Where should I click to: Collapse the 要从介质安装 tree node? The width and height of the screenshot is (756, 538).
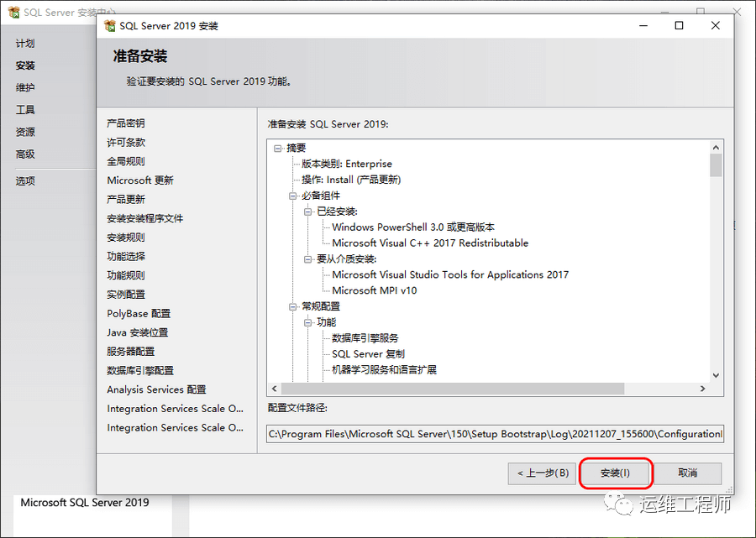(x=308, y=259)
